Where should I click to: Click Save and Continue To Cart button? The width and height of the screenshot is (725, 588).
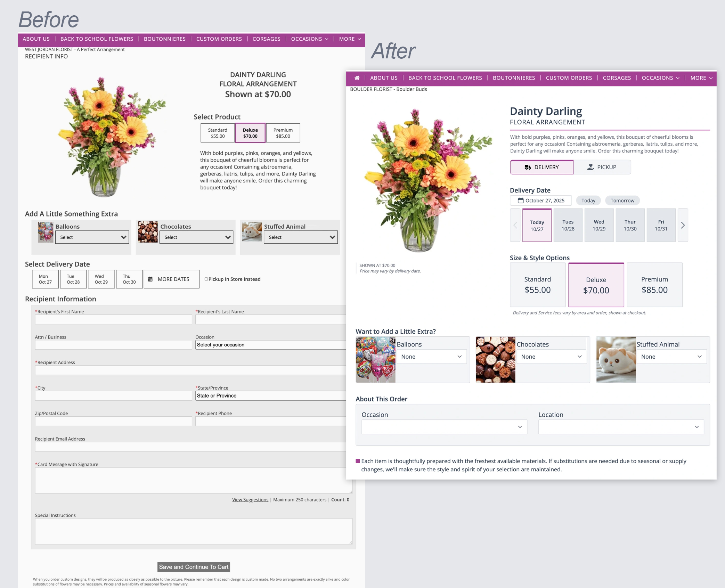coord(194,567)
